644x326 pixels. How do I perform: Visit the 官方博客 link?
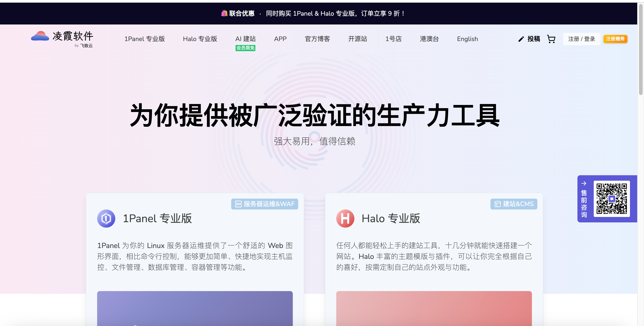pos(317,39)
